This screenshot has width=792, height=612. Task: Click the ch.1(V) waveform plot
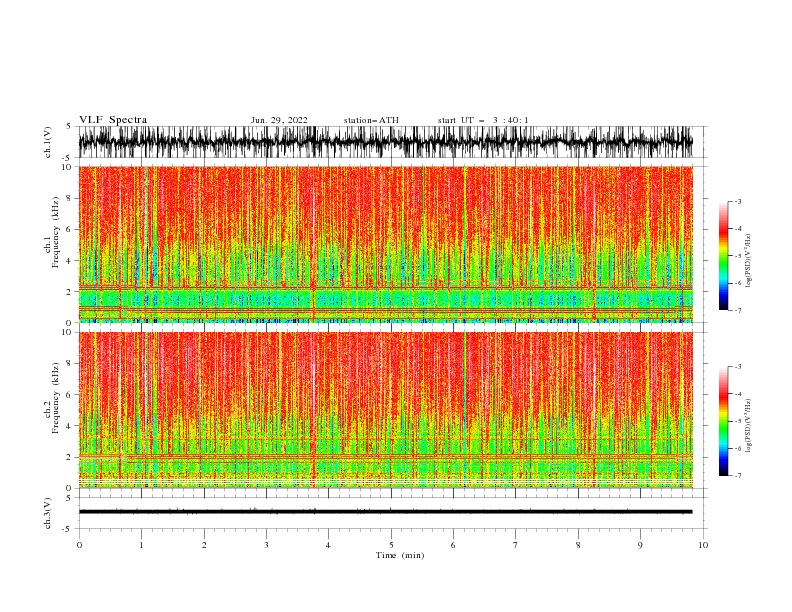(x=385, y=142)
